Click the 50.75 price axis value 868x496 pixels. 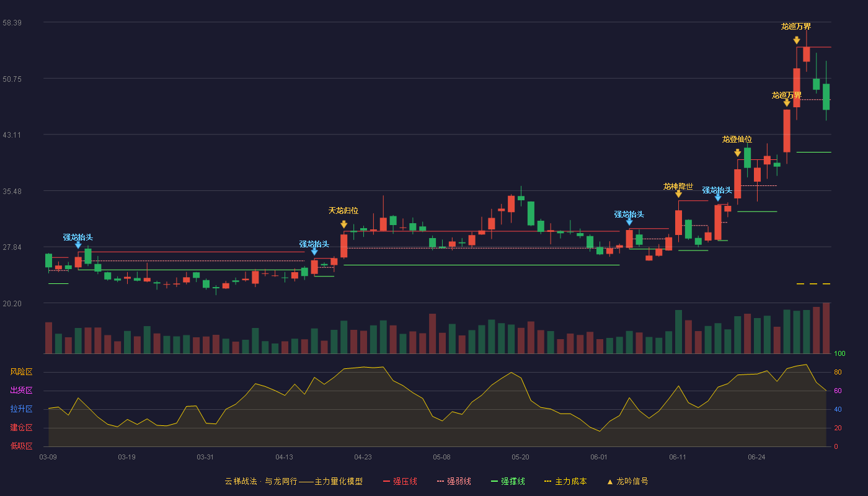point(12,79)
